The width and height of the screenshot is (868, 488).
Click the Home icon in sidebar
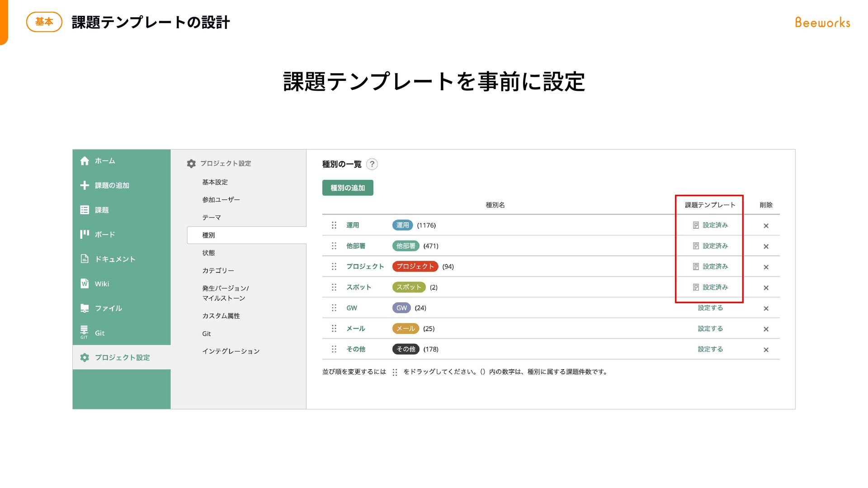85,161
